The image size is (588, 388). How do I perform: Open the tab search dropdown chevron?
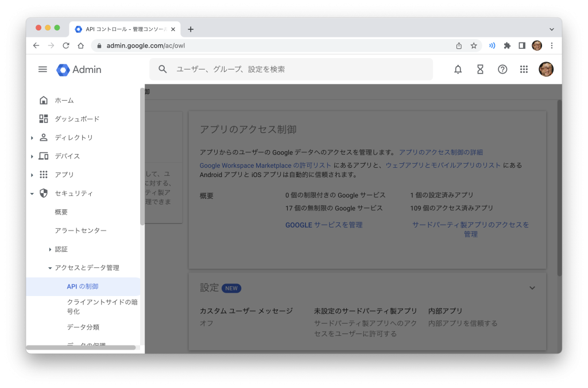552,29
